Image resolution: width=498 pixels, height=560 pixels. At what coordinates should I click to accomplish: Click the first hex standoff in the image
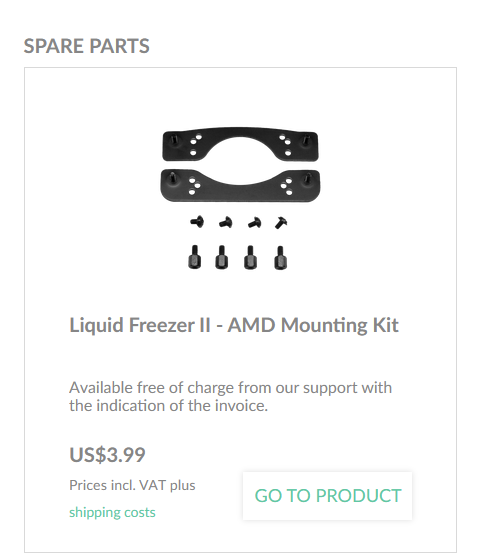(x=194, y=257)
